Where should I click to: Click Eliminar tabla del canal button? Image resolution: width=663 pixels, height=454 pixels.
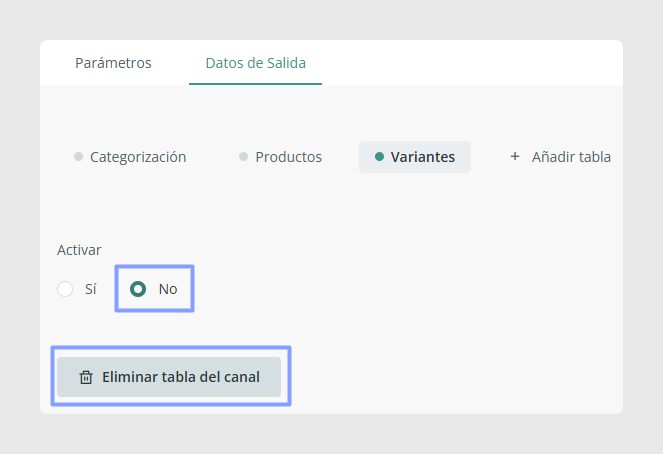[x=169, y=377]
